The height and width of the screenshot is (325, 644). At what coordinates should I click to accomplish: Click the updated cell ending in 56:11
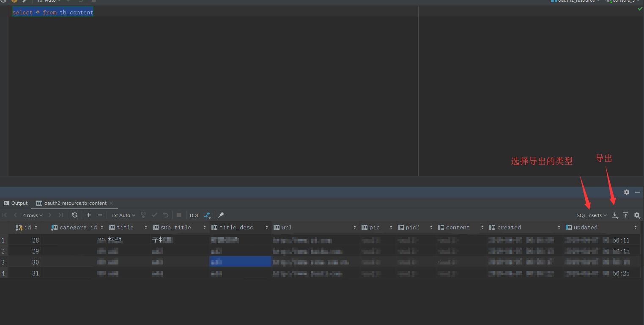pos(602,240)
